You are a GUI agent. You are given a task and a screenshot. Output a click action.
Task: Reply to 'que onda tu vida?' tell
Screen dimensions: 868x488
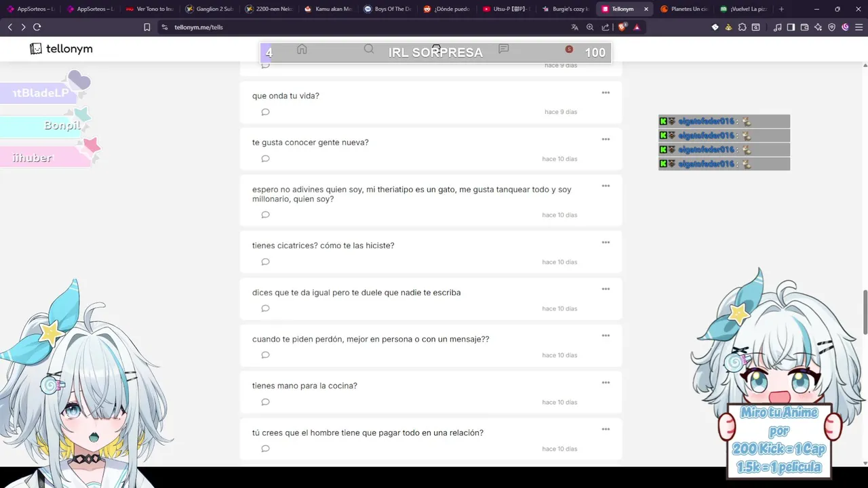[265, 112]
